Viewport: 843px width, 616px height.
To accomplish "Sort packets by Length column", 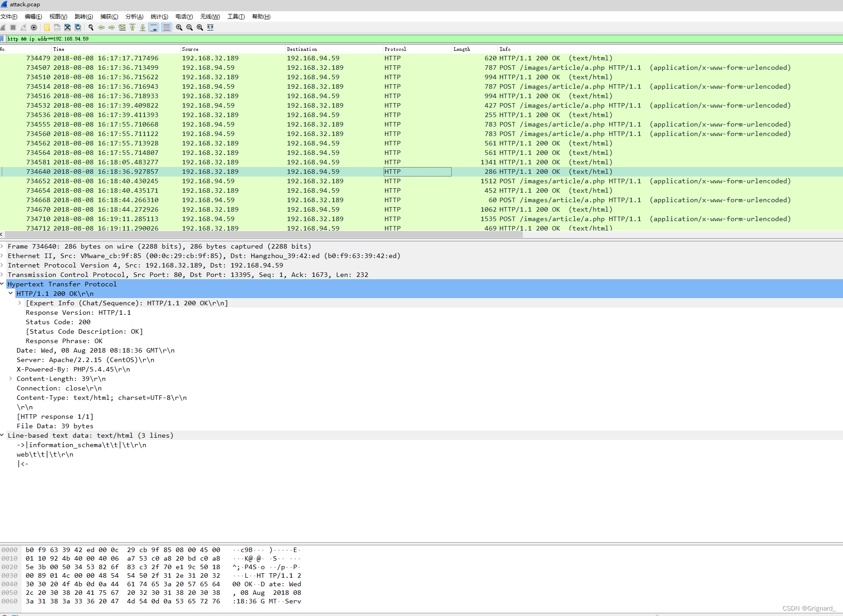I will point(475,49).
